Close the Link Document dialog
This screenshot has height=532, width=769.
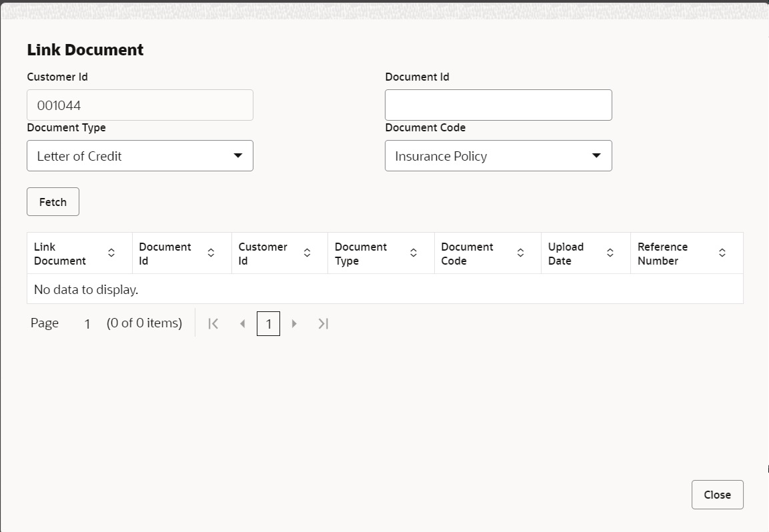click(x=717, y=494)
